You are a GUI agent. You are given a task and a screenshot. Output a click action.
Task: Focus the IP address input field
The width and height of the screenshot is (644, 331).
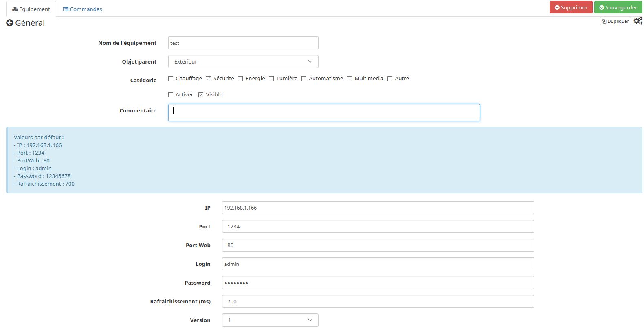(x=378, y=208)
